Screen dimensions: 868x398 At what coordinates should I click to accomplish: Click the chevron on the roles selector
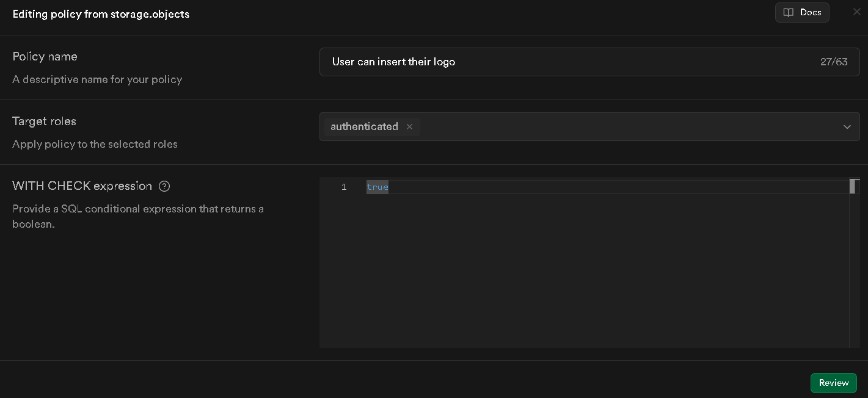tap(847, 126)
